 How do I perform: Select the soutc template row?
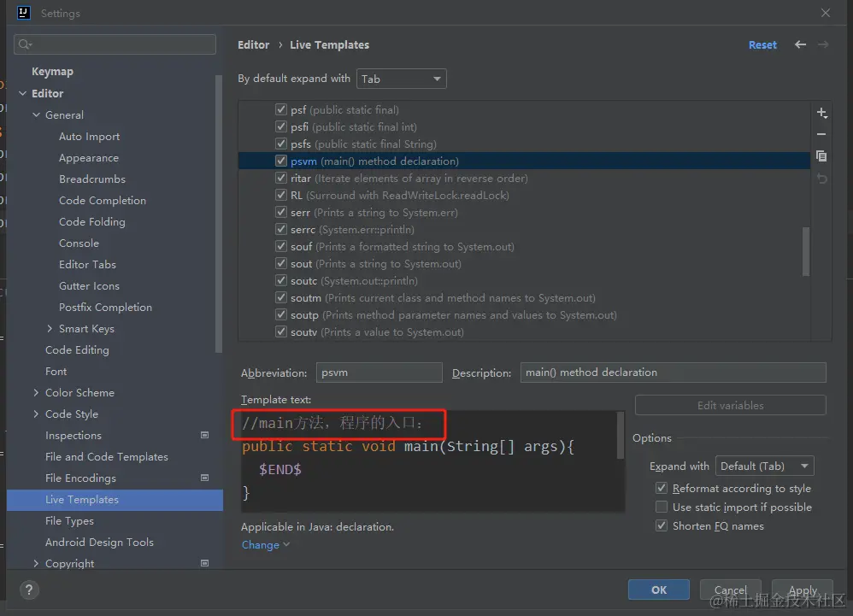point(524,280)
